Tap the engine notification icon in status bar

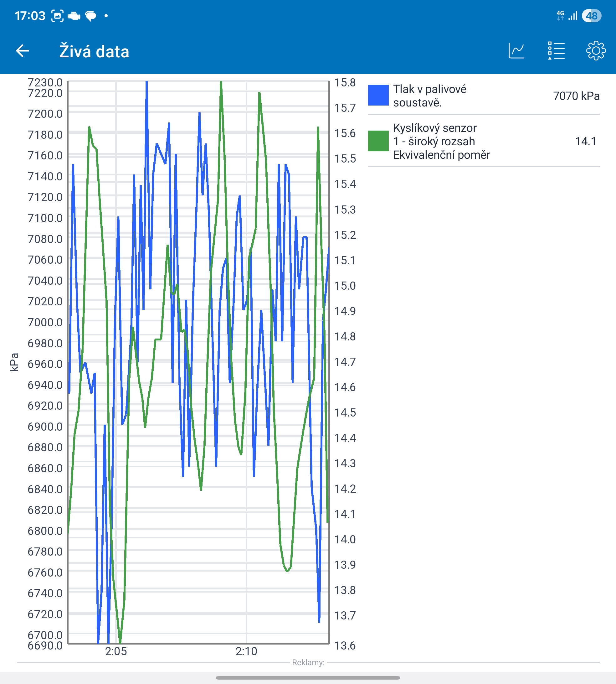[74, 16]
